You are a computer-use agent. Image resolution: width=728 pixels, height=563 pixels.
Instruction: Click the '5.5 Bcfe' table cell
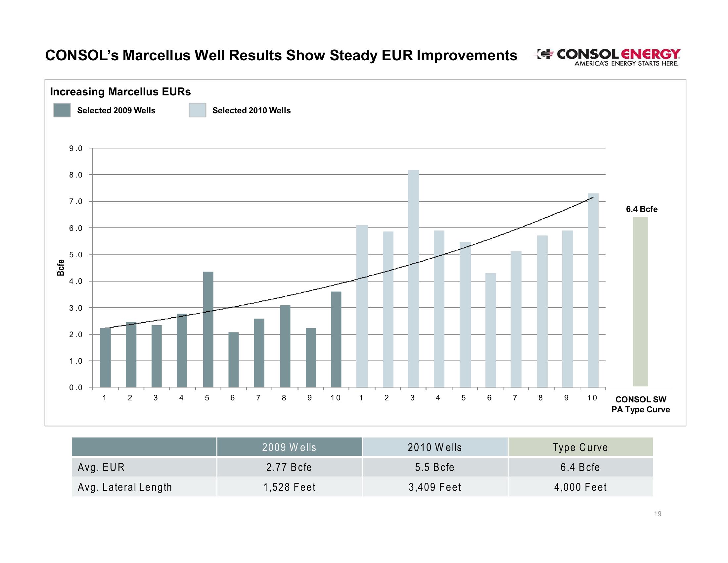point(435,467)
